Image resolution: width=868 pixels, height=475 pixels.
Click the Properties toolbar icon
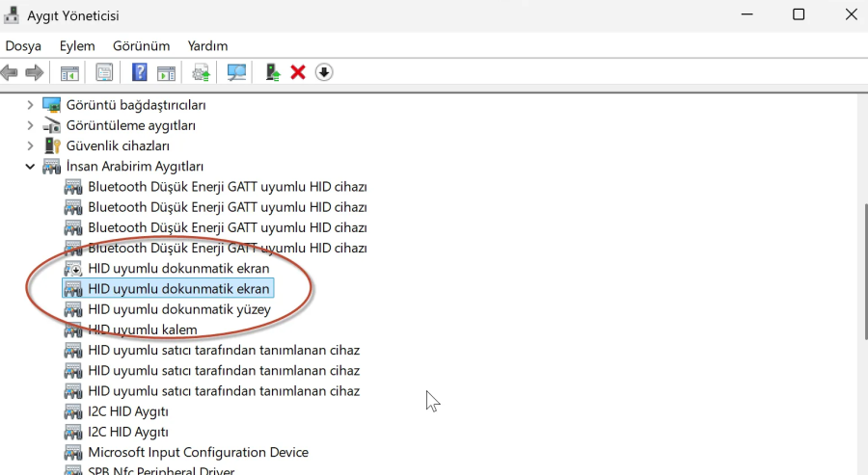tap(104, 72)
